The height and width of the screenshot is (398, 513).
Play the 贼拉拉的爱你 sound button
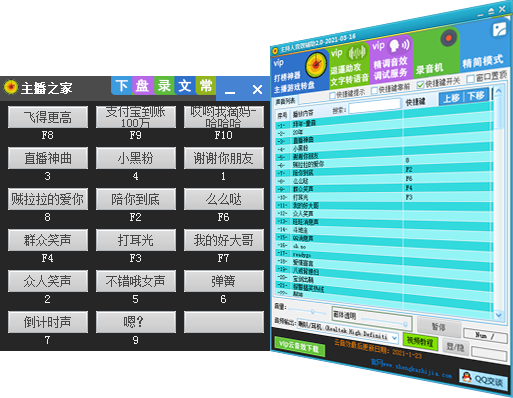coord(48,199)
